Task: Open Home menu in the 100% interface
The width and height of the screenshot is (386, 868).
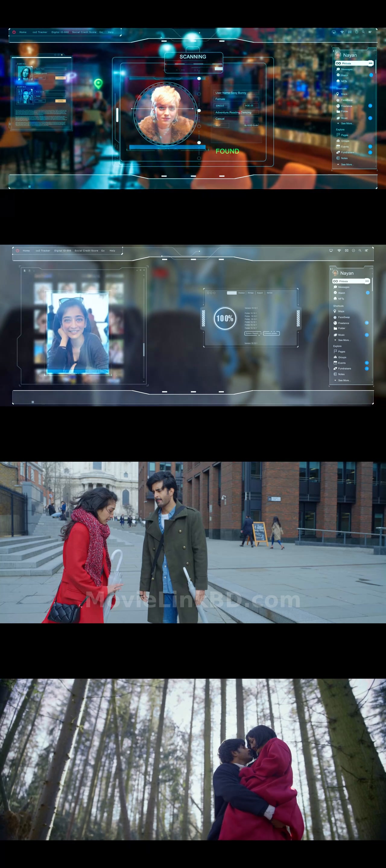Action: (x=26, y=250)
